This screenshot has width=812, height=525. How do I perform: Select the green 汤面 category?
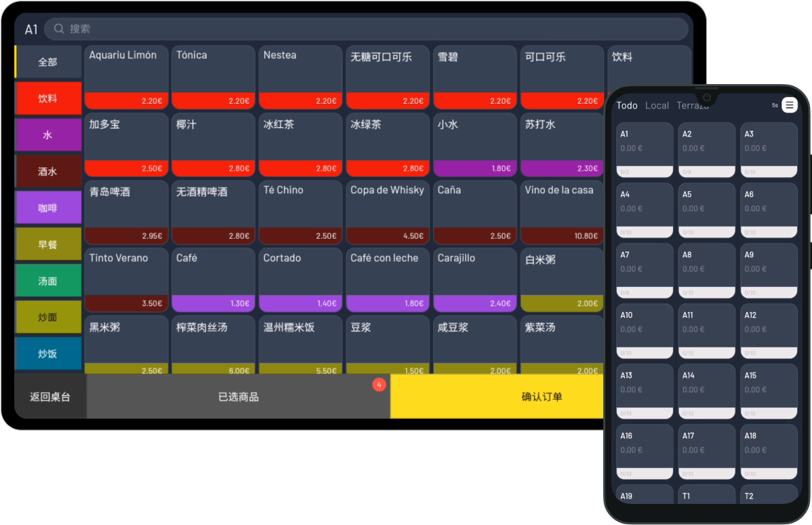point(47,281)
